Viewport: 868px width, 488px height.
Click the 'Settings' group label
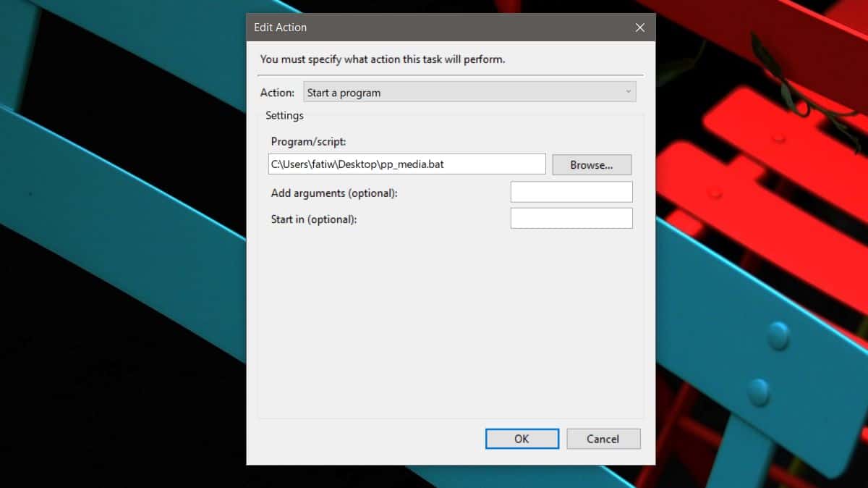point(284,115)
